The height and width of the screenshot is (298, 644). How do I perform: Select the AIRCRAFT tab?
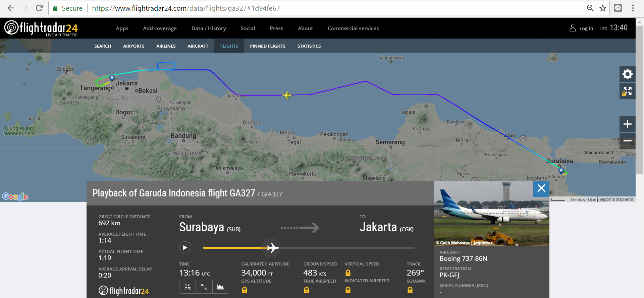[198, 46]
